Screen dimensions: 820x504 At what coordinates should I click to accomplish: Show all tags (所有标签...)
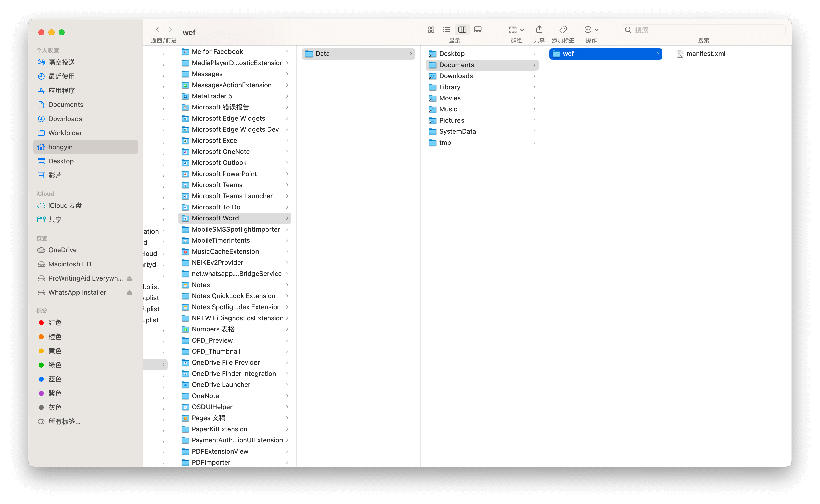(85, 421)
